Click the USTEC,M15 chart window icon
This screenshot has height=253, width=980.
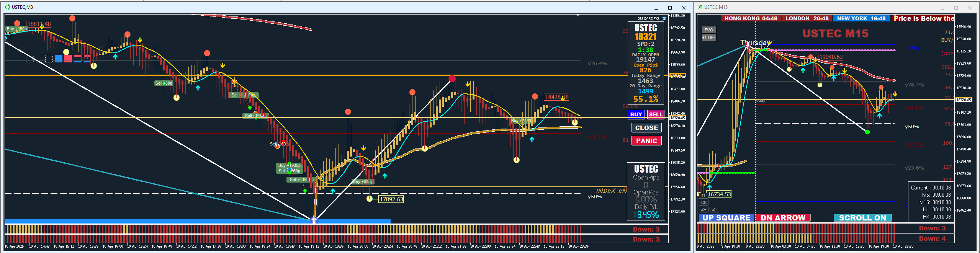tap(700, 7)
